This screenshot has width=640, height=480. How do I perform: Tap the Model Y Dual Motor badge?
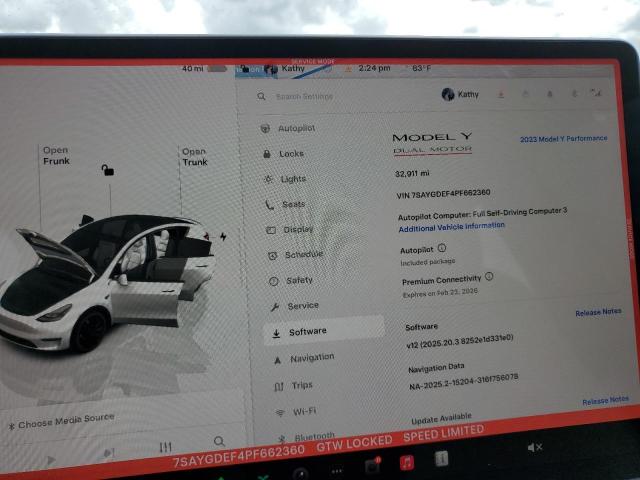pos(432,143)
